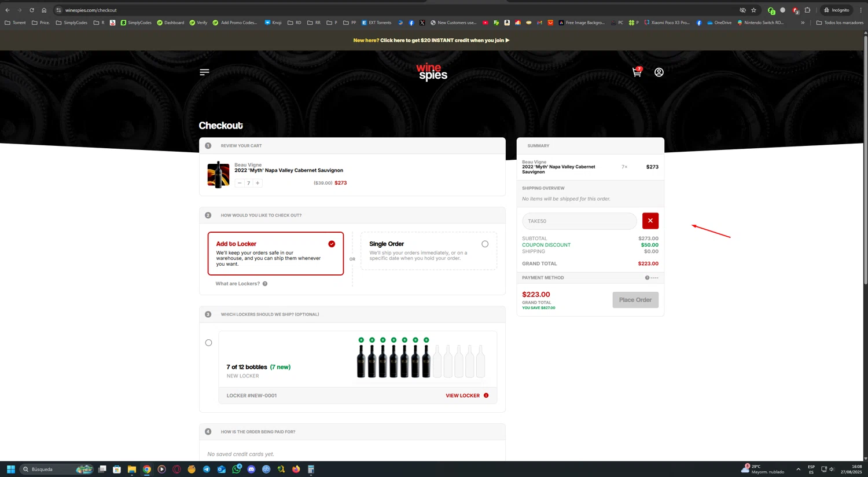The width and height of the screenshot is (868, 477).
Task: Select the new locker radio button
Action: tap(208, 343)
